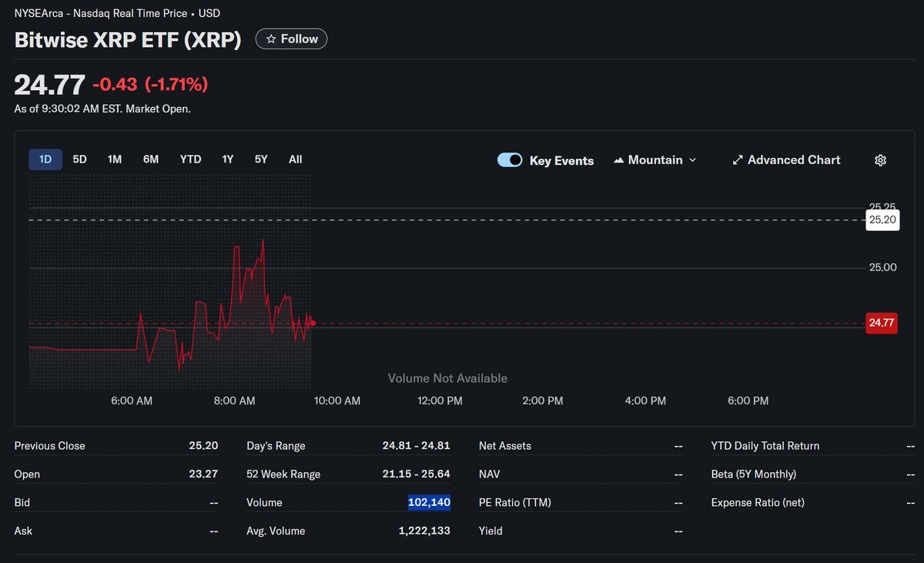Select the All range tab
The width and height of the screenshot is (924, 563).
296,159
